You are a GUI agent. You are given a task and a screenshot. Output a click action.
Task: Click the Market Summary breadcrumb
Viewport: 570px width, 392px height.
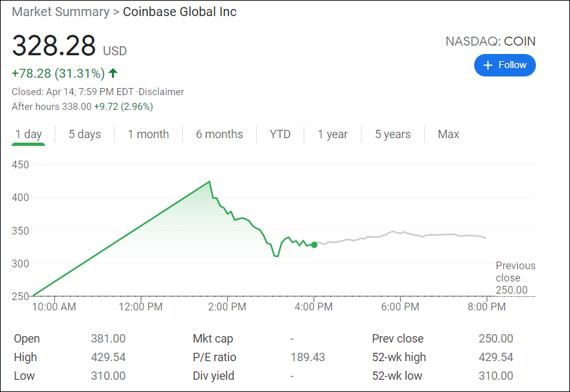(x=60, y=12)
